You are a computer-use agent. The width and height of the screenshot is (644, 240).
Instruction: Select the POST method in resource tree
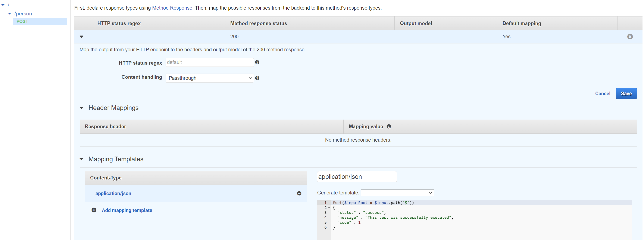pos(40,22)
